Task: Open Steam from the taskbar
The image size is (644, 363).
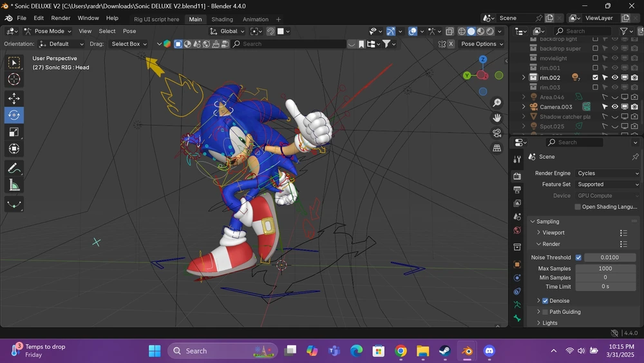Action: click(445, 351)
